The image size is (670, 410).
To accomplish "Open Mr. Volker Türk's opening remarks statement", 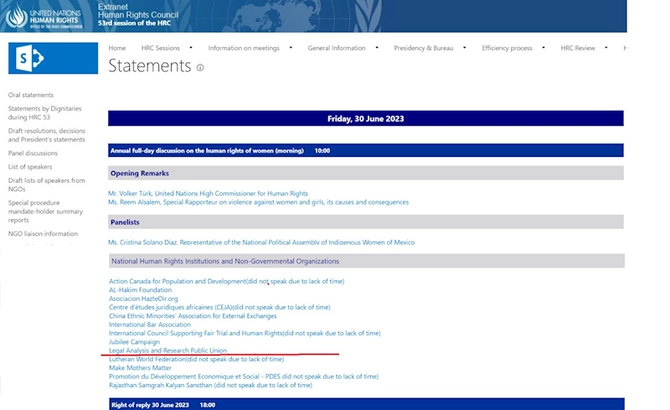I will coord(208,193).
